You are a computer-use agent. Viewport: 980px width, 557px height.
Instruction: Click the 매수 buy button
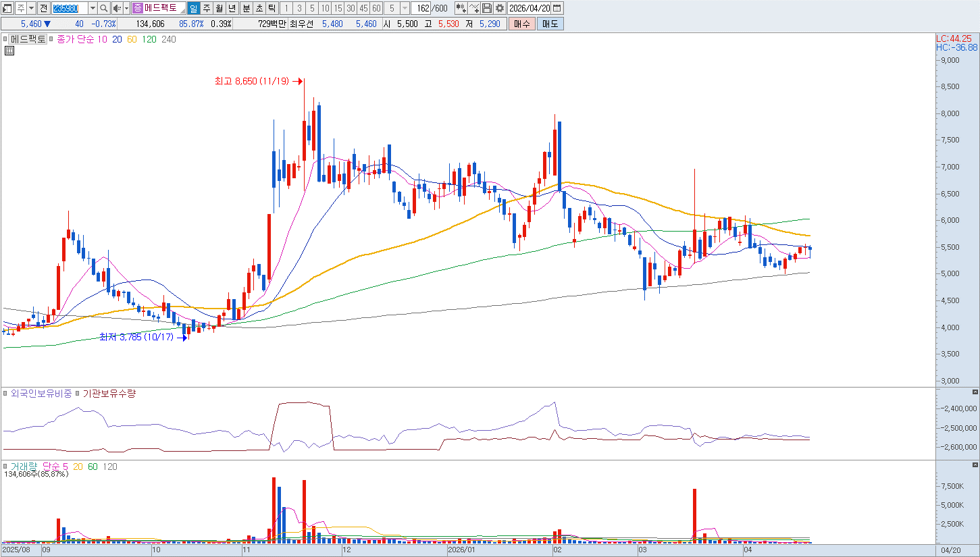coord(522,24)
